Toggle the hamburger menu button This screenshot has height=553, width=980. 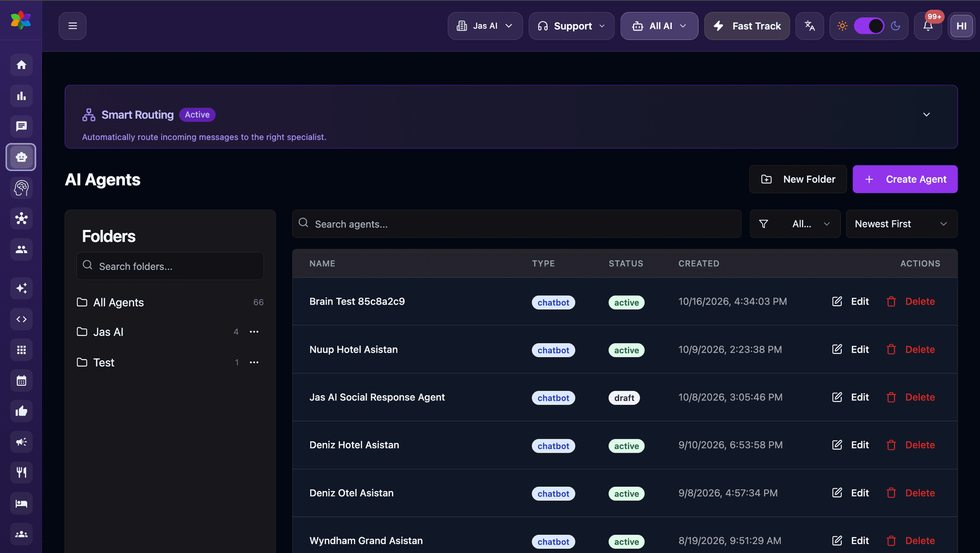tap(73, 26)
